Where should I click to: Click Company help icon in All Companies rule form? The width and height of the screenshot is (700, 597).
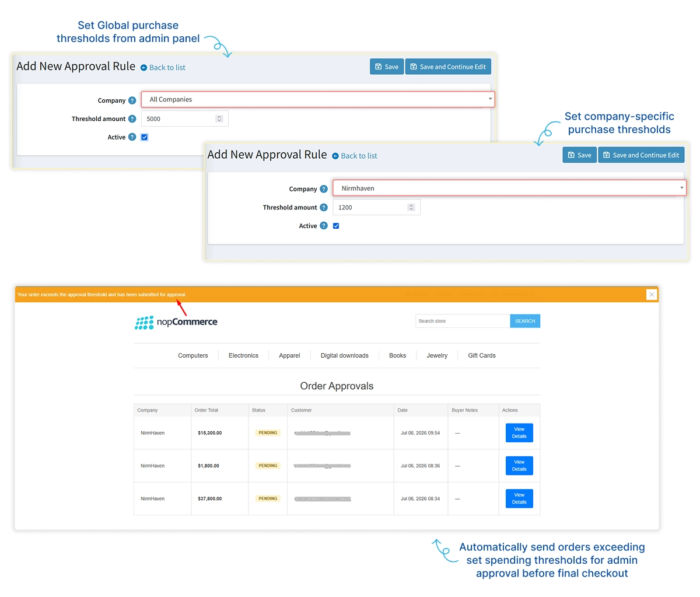[132, 100]
